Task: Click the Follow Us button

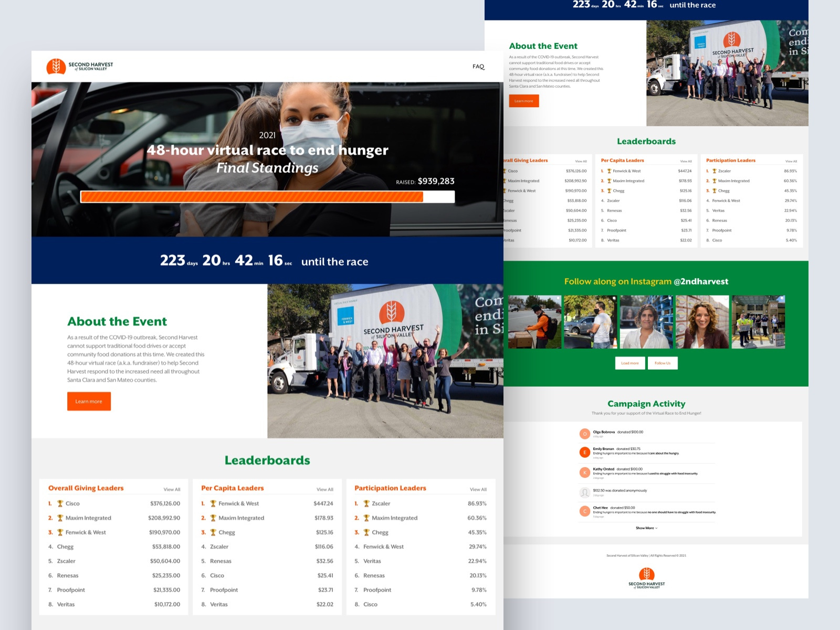Action: 663,363
